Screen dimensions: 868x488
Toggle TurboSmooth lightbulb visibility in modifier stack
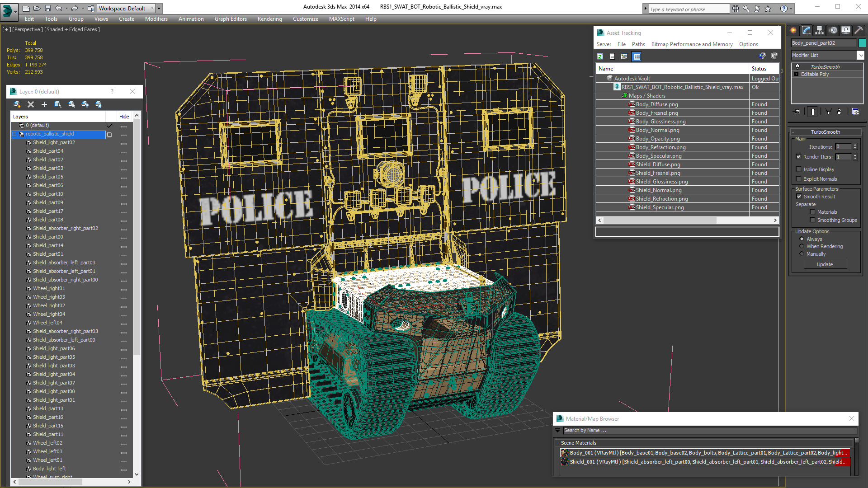(x=797, y=67)
